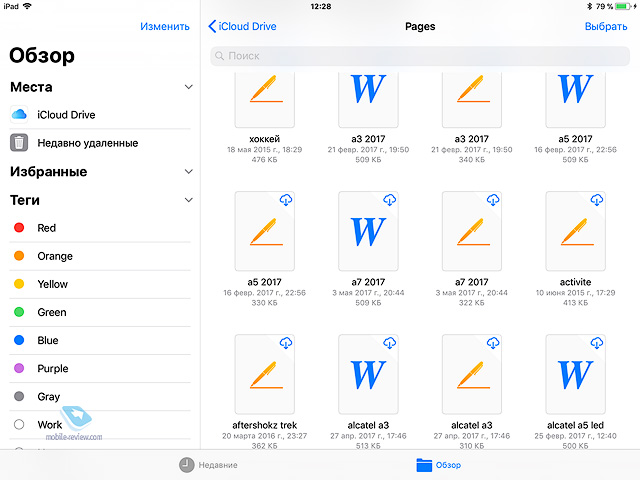Open iCloud Drive cloud icon in sidebar

pyautogui.click(x=19, y=115)
